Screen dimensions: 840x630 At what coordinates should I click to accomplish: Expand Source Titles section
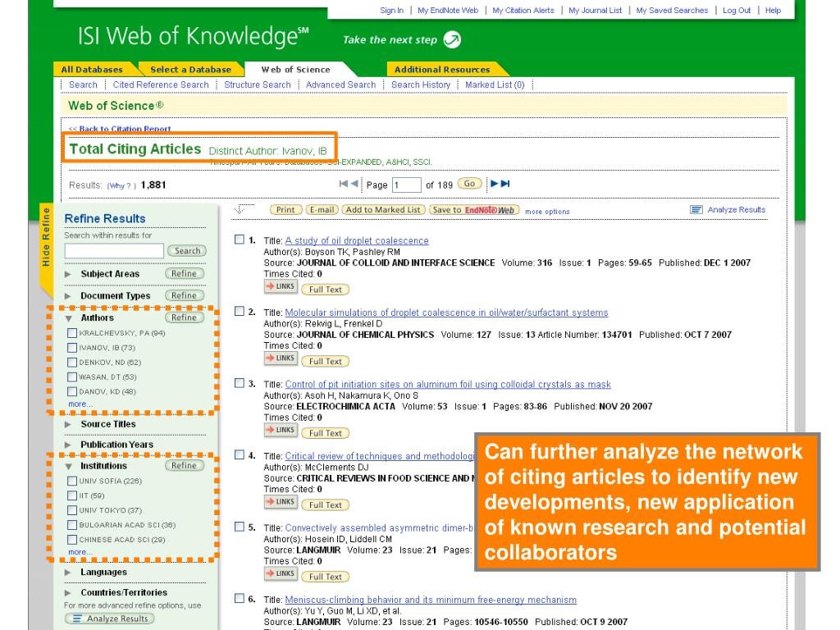(68, 424)
